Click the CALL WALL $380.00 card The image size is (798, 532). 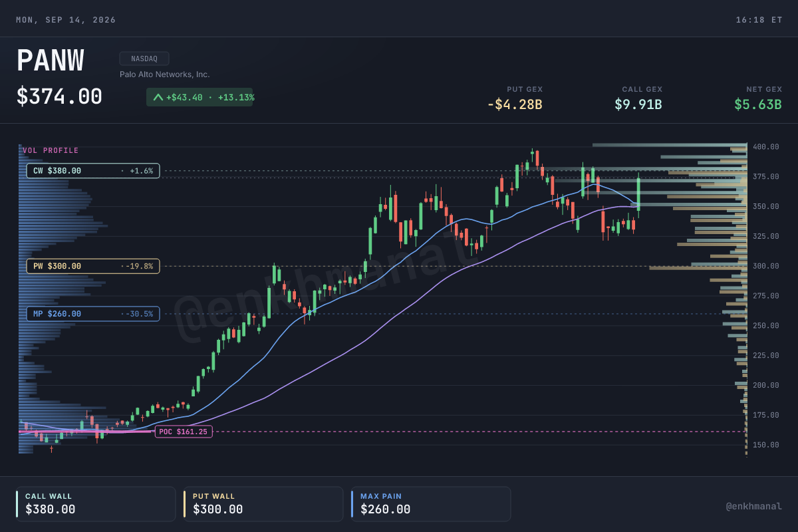click(96, 504)
